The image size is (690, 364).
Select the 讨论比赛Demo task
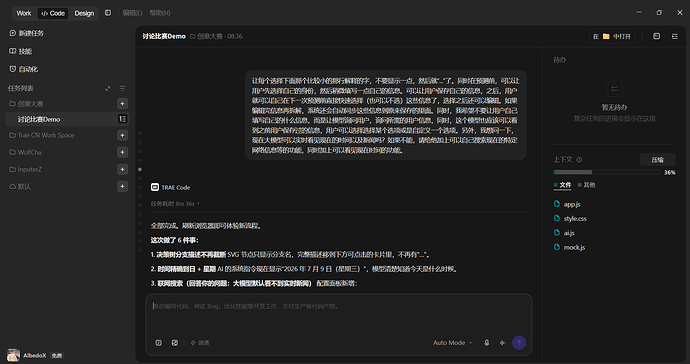point(67,119)
